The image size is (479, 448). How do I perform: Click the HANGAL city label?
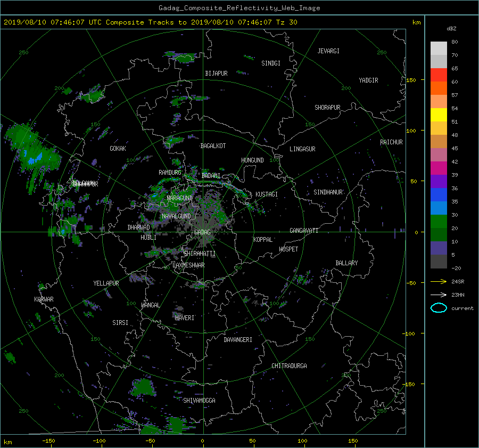point(151,305)
